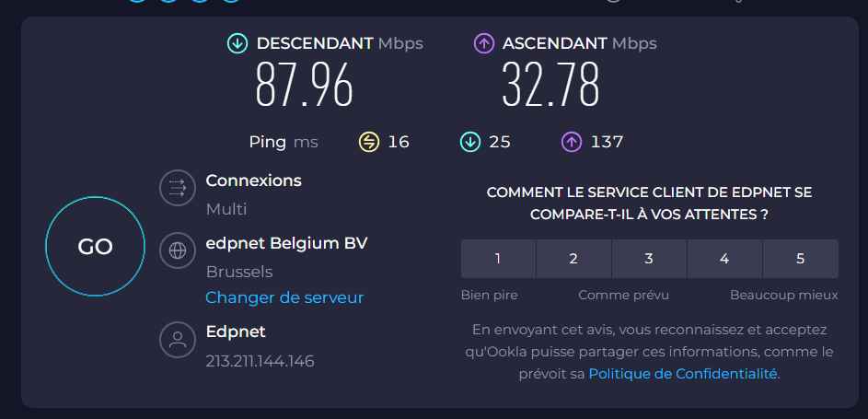Click the teal download ping icon
Viewport: 868px width, 419px height.
[470, 142]
